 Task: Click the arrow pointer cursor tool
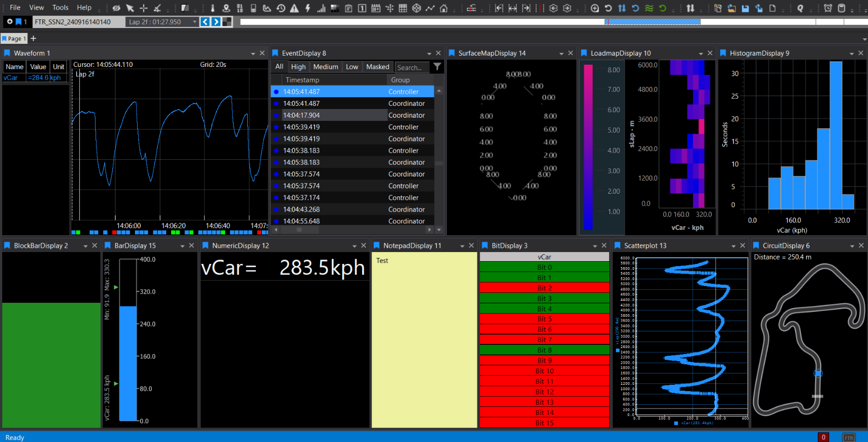coord(130,8)
